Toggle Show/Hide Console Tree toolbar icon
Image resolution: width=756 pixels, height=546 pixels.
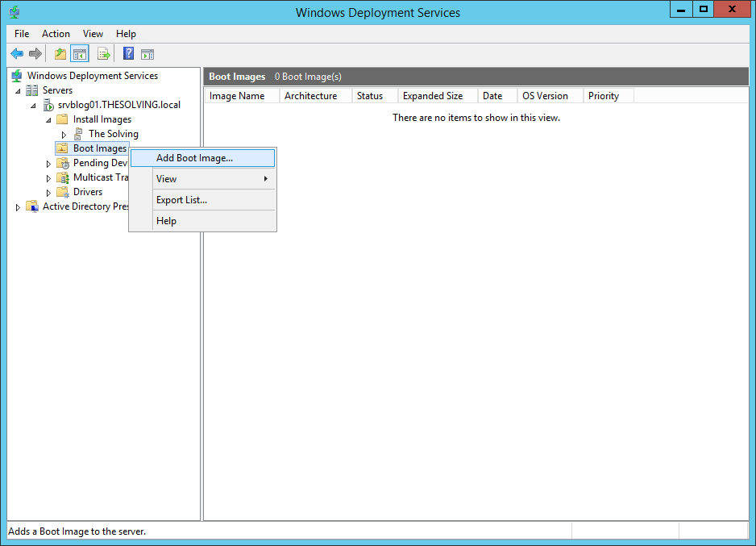pos(80,53)
